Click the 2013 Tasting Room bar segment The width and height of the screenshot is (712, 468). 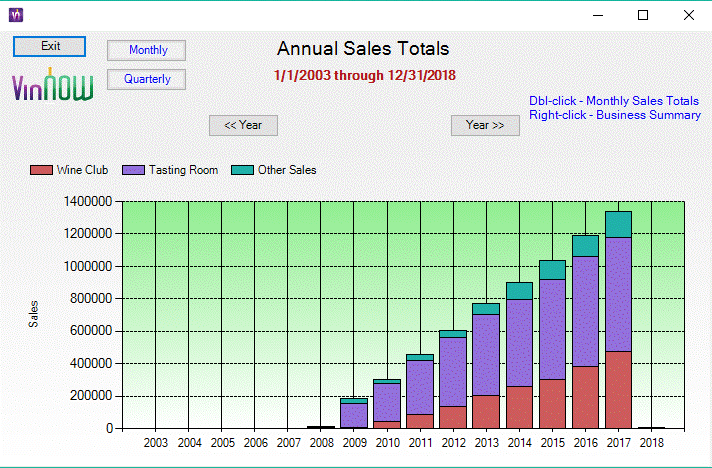[486, 355]
